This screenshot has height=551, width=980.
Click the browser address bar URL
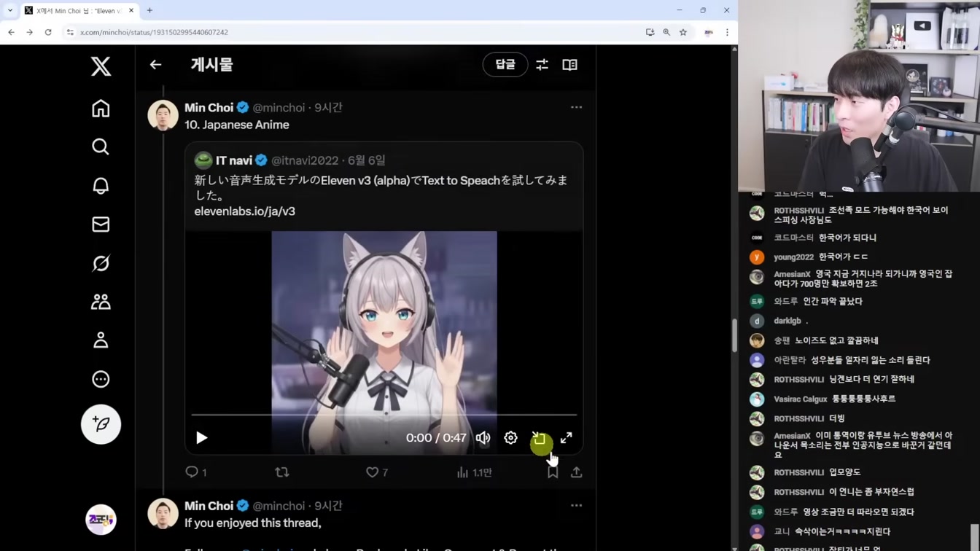pos(154,32)
